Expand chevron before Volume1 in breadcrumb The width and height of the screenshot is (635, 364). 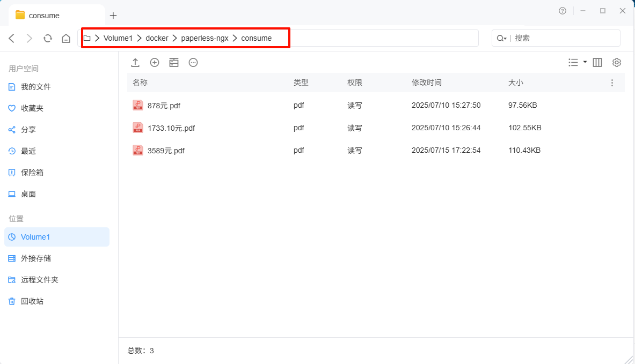click(97, 38)
